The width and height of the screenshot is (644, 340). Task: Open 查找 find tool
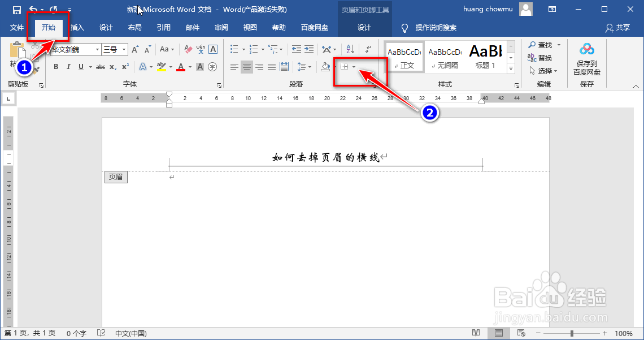pos(541,45)
